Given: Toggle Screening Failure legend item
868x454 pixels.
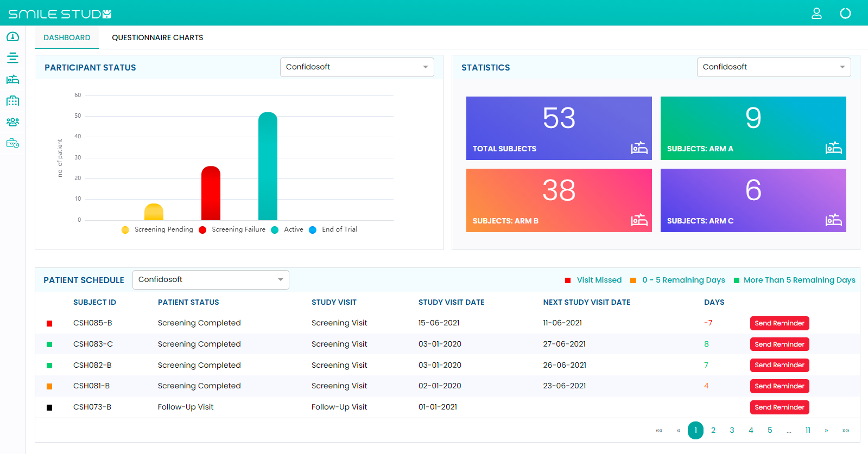Looking at the screenshot, I should [x=233, y=229].
